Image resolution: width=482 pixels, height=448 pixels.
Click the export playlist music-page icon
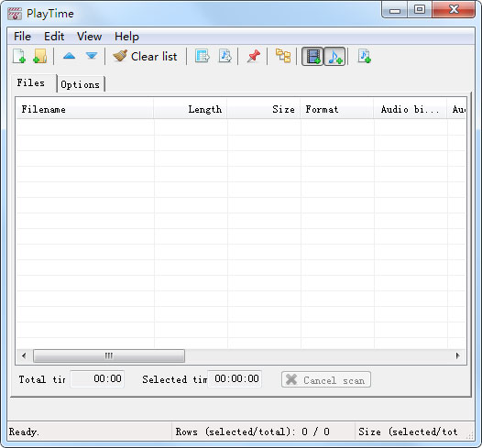pos(225,56)
